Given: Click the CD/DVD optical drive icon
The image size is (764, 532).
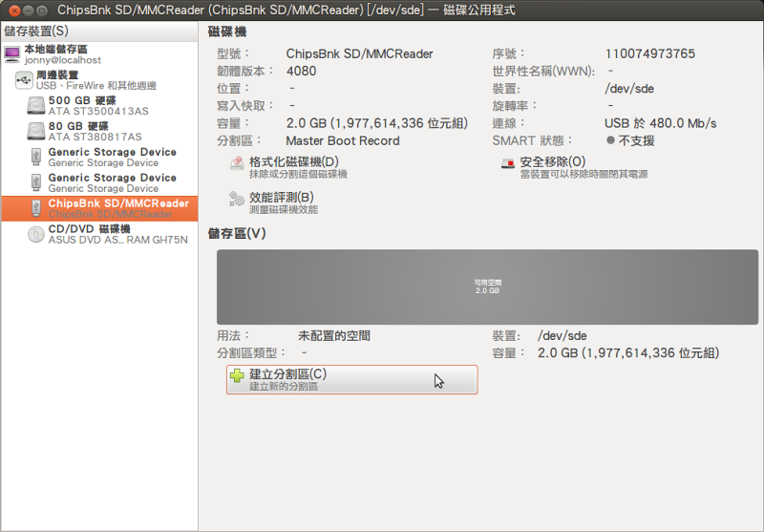Looking at the screenshot, I should (36, 234).
